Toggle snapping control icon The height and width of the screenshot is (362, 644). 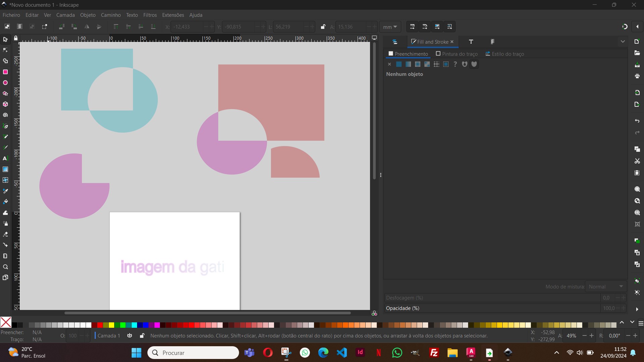[625, 27]
